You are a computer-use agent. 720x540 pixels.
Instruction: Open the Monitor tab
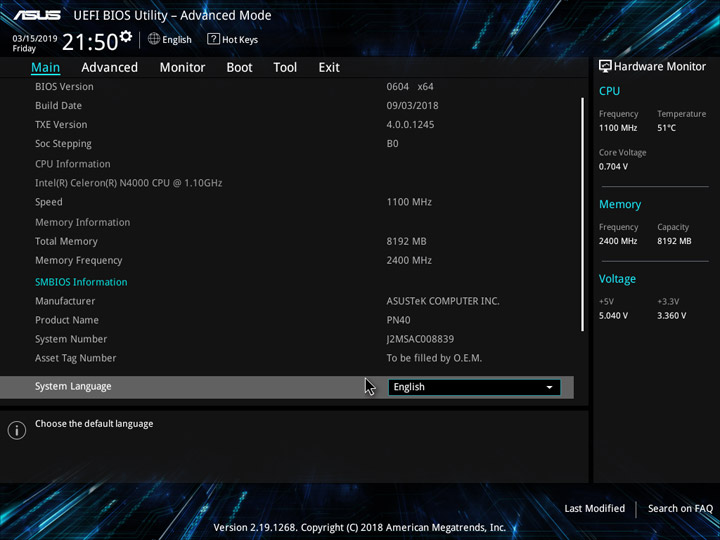182,68
